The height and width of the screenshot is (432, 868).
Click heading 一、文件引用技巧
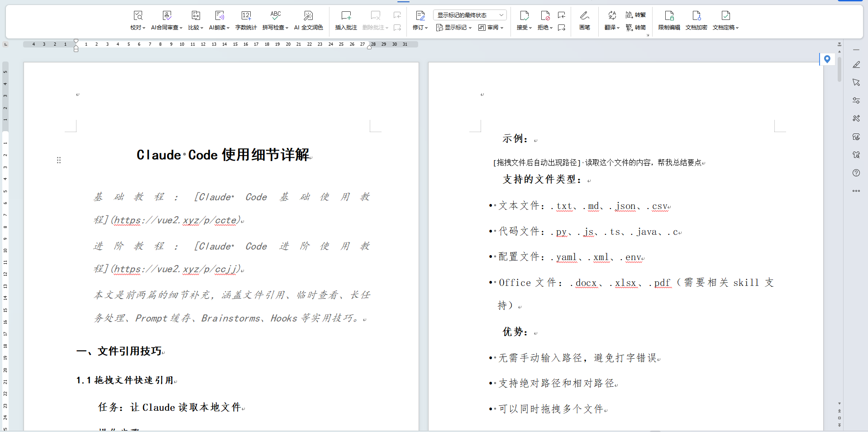(119, 351)
